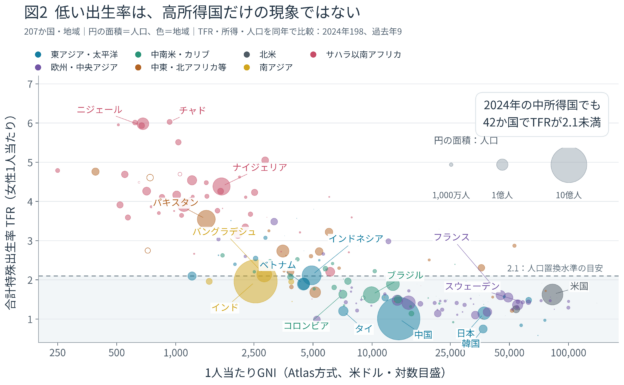Viewport: 624px width, 385px height.
Task: Click the 10億人 population size legend circle
Action: (569, 164)
